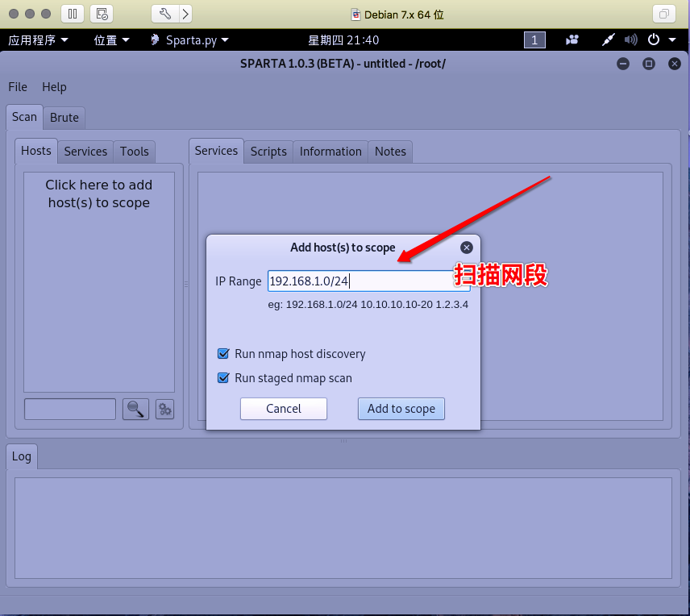Minimize the SPARTA window
The width and height of the screenshot is (690, 616).
click(x=623, y=64)
